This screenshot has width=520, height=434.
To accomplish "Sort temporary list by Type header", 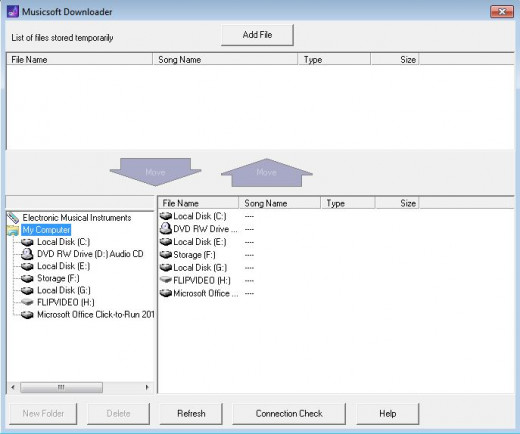I will 334,60.
